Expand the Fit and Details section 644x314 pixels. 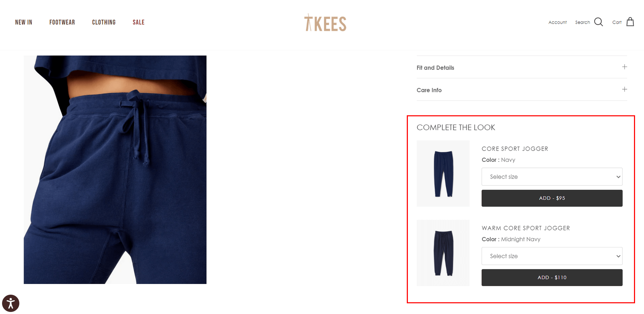click(522, 67)
